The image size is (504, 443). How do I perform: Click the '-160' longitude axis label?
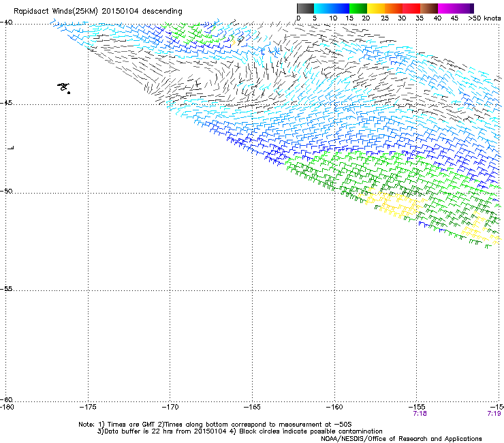pos(334,407)
